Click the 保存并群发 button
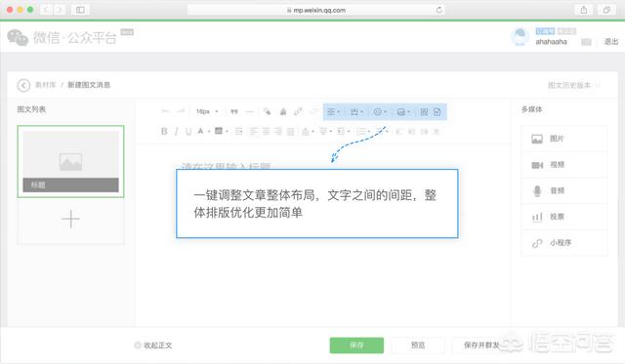Image resolution: width=625 pixels, height=364 pixels. [481, 345]
